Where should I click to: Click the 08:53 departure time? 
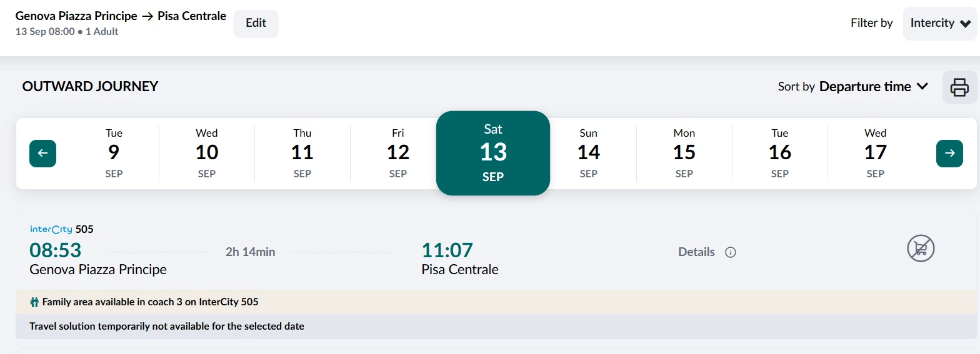[x=56, y=250]
